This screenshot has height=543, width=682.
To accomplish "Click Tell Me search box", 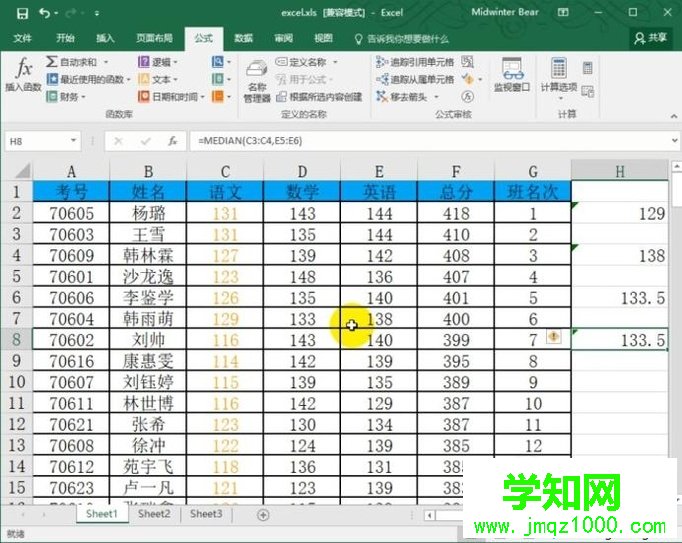I will point(401,39).
